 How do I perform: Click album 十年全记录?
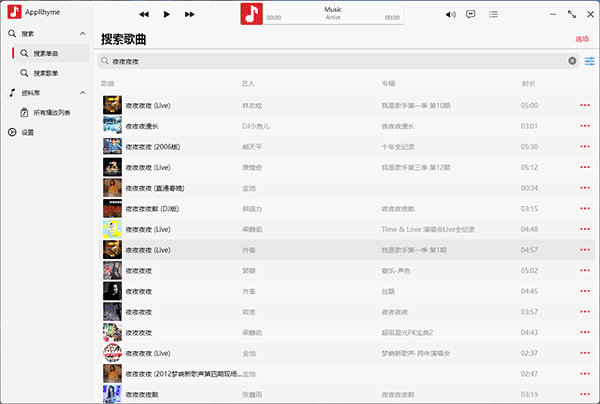coord(398,147)
